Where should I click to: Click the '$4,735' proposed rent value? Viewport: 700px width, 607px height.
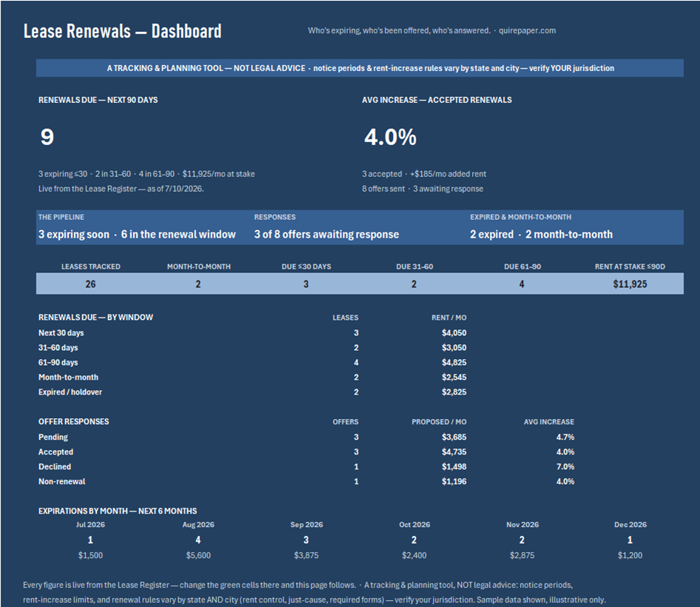454,452
